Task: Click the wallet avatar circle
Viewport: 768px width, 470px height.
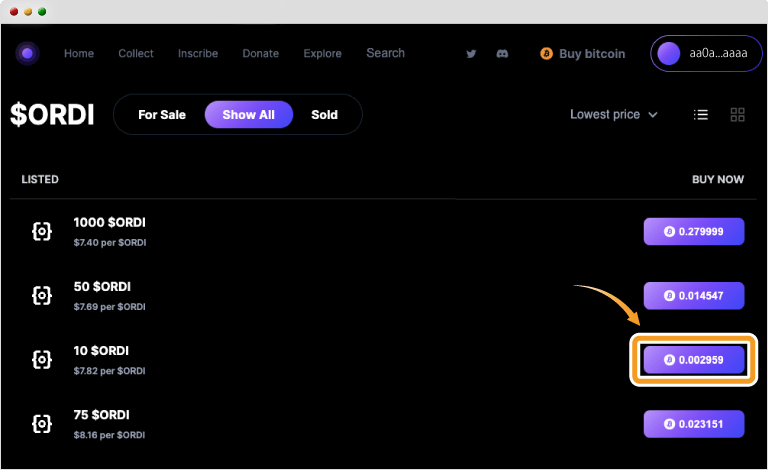Action: click(x=669, y=53)
